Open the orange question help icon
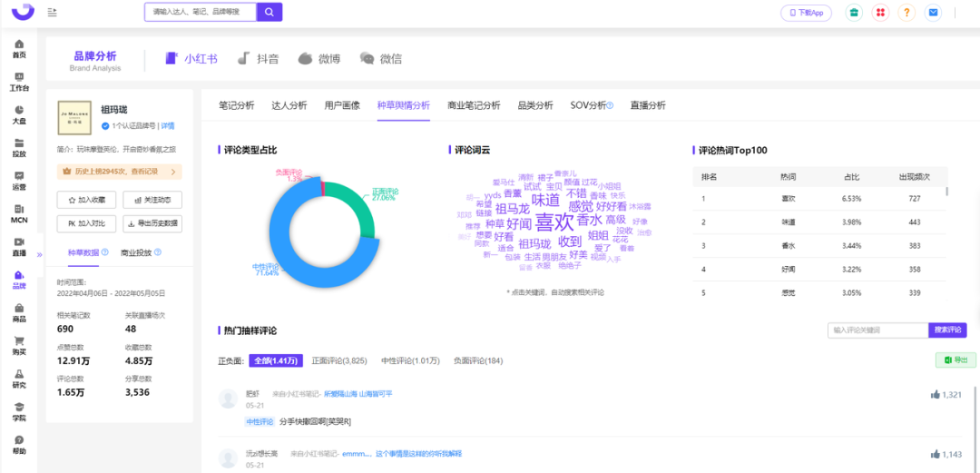Image resolution: width=980 pixels, height=473 pixels. (x=906, y=13)
